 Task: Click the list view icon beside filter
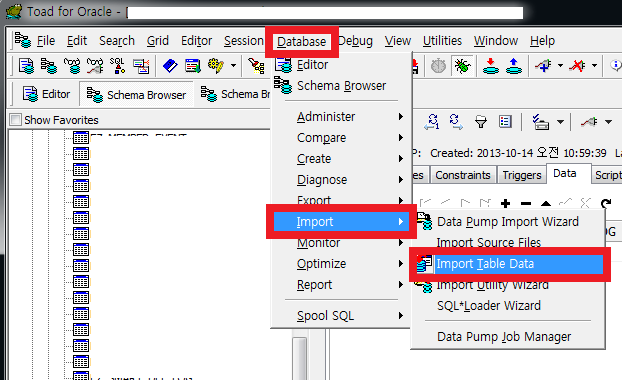coord(505,122)
